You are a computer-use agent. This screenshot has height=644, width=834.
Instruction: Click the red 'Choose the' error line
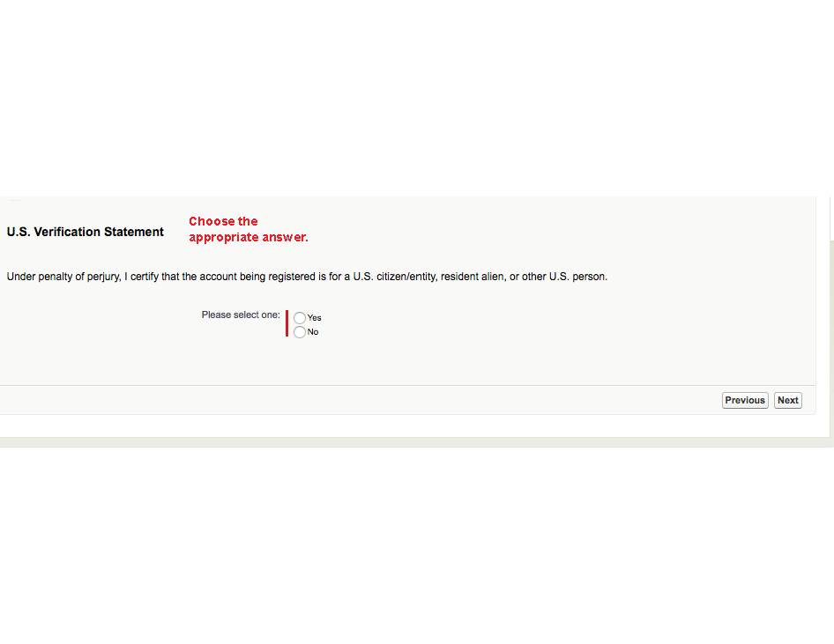tap(223, 221)
